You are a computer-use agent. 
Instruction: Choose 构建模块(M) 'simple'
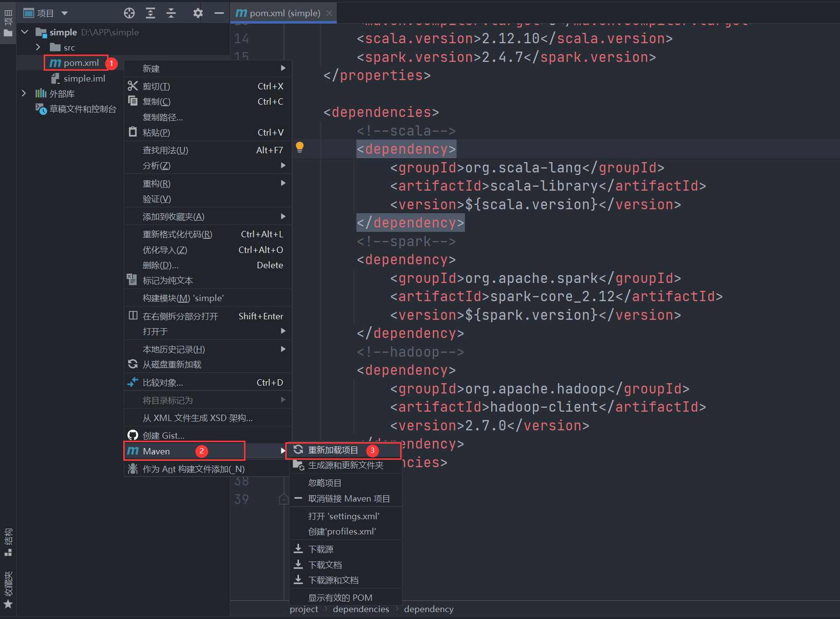pyautogui.click(x=208, y=298)
